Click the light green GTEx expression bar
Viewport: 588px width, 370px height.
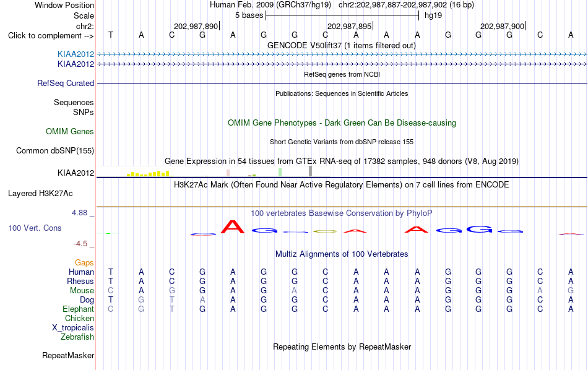(x=280, y=173)
